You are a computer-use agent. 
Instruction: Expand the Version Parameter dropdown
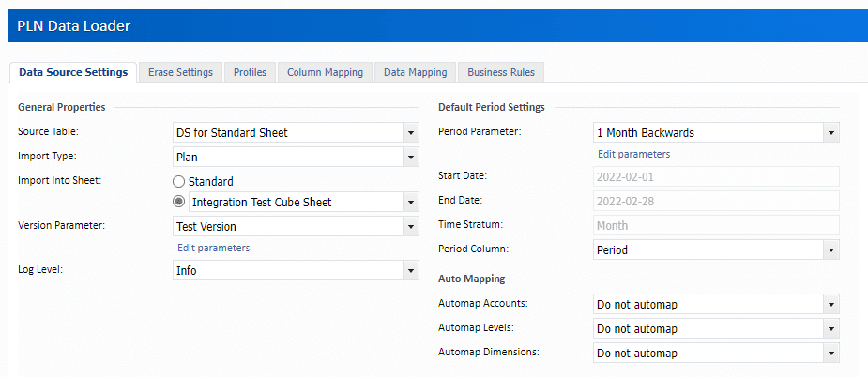click(410, 226)
